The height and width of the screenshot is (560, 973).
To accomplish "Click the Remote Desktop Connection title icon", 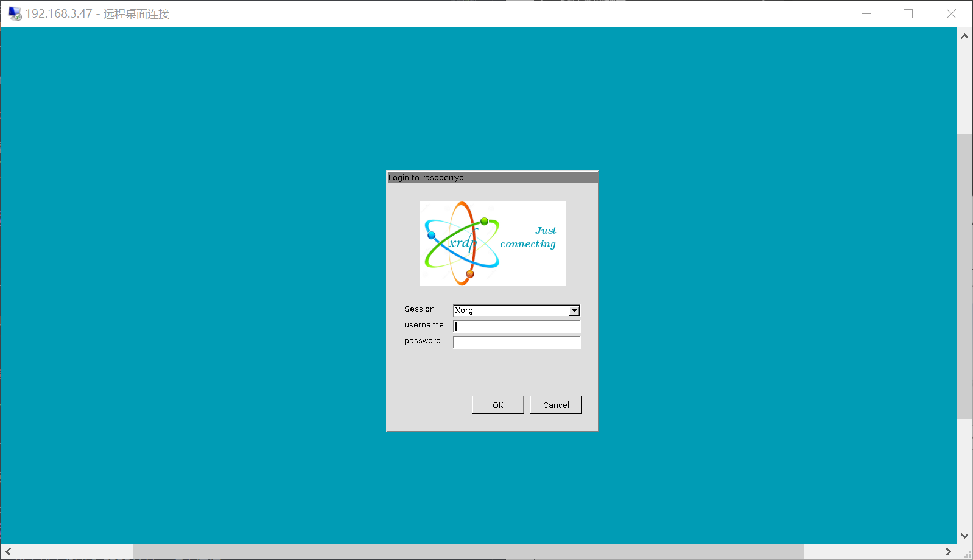I will coord(15,13).
